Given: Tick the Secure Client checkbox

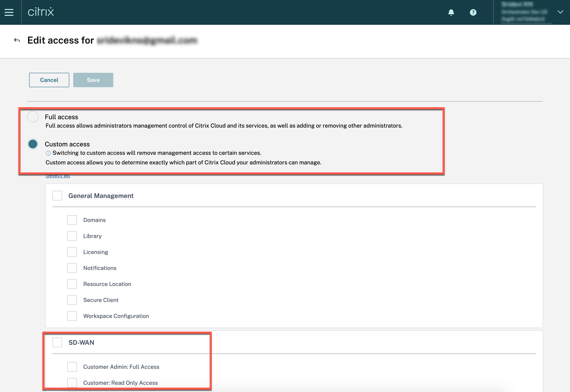Looking at the screenshot, I should [72, 300].
